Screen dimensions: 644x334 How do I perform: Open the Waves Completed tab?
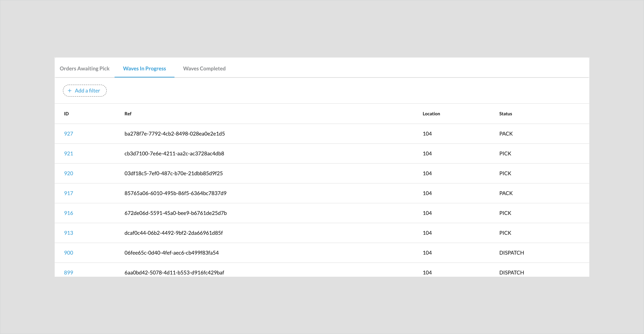pyautogui.click(x=204, y=69)
